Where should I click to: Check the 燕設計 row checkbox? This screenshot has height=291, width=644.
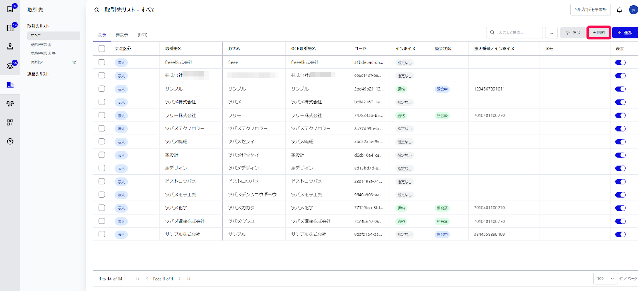click(101, 155)
